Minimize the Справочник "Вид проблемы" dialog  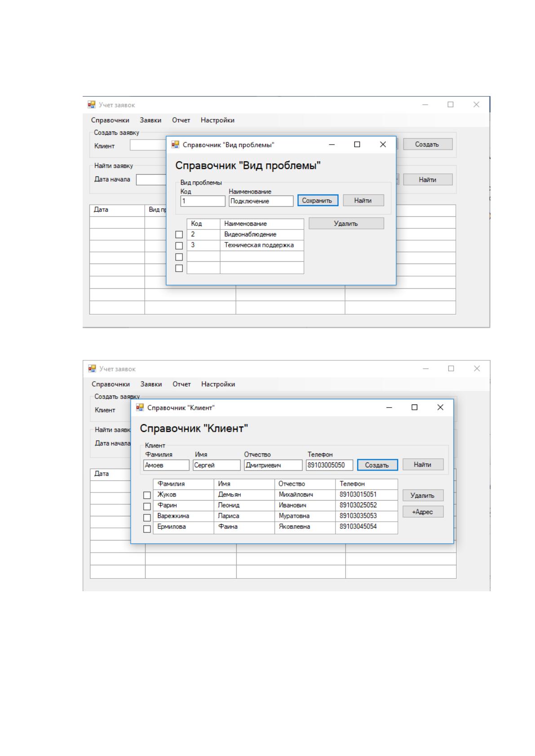point(332,145)
